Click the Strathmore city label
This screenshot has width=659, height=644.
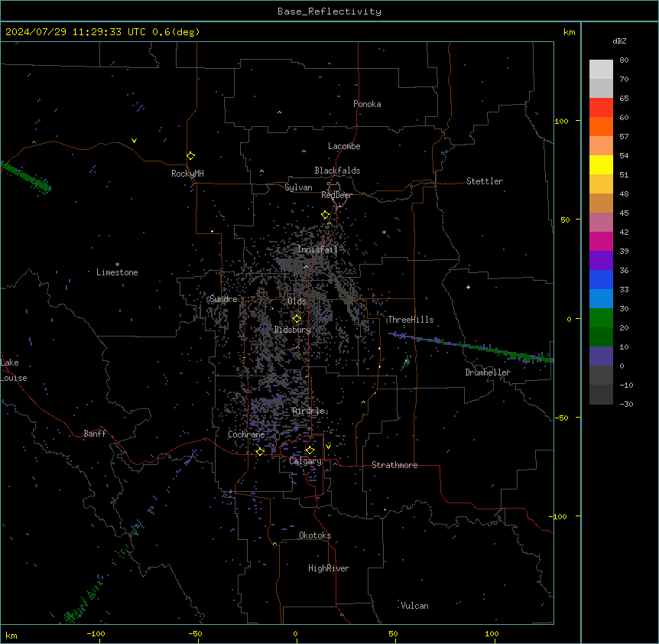[x=394, y=465]
